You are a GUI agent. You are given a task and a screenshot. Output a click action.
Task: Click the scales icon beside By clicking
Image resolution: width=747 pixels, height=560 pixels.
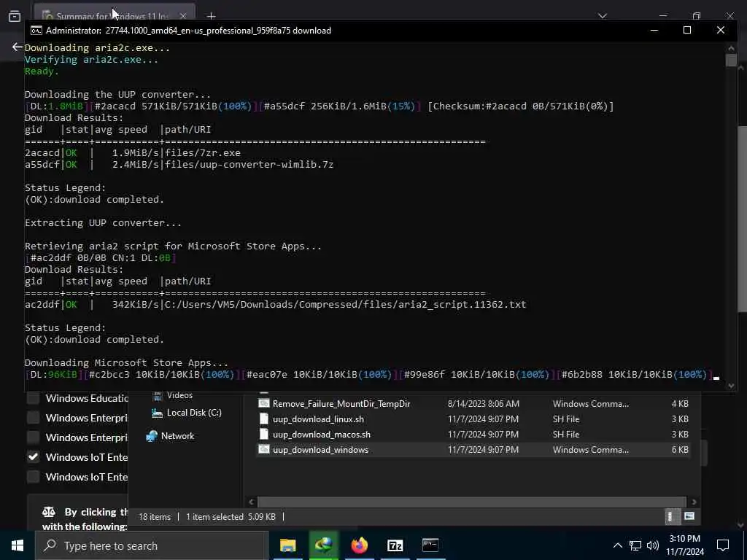[49, 512]
